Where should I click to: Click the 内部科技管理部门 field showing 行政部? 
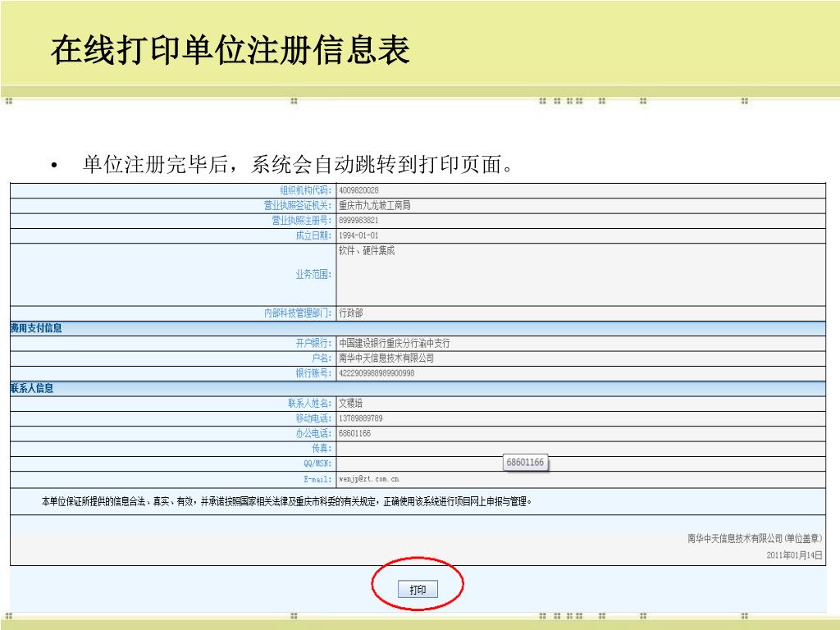(x=351, y=313)
